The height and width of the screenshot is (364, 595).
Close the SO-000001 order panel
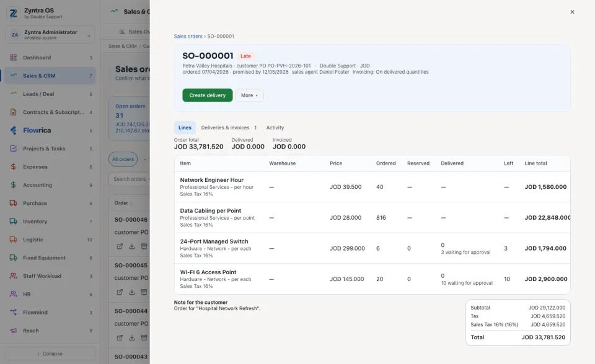coord(572,12)
